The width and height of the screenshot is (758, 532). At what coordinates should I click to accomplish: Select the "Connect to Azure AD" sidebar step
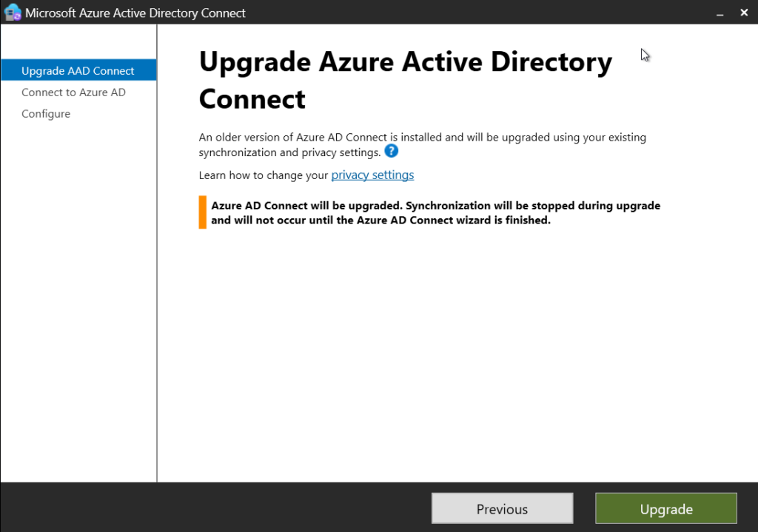click(73, 92)
